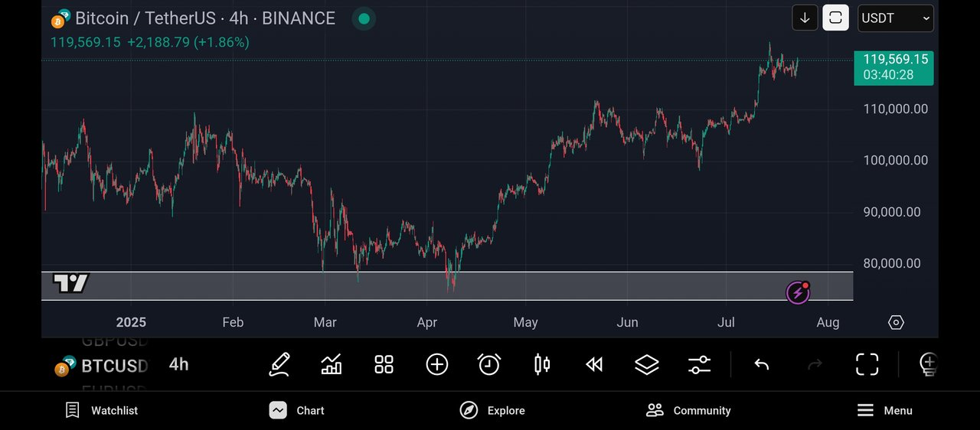The height and width of the screenshot is (430, 980).
Task: Tap the Feb time axis label
Action: [233, 322]
